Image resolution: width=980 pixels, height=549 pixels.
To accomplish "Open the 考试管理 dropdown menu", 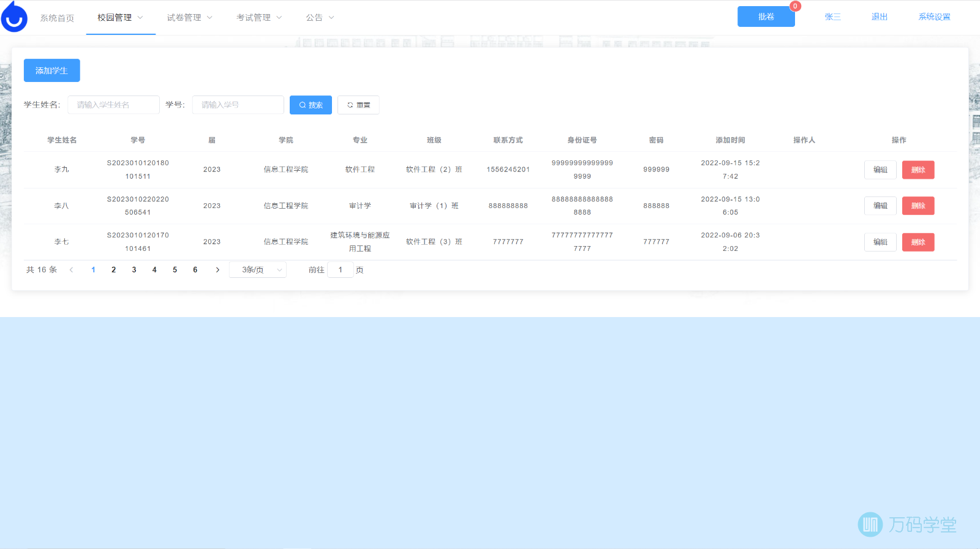I will tap(259, 18).
